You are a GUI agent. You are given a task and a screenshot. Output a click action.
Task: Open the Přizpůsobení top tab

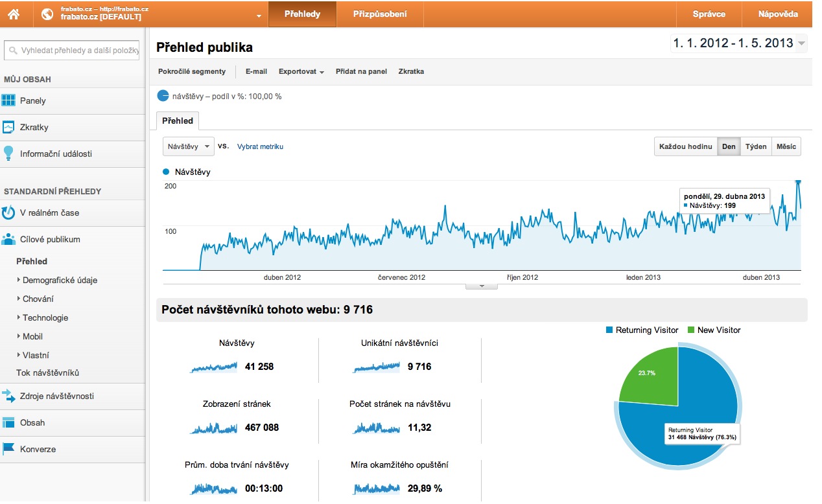[x=380, y=14]
